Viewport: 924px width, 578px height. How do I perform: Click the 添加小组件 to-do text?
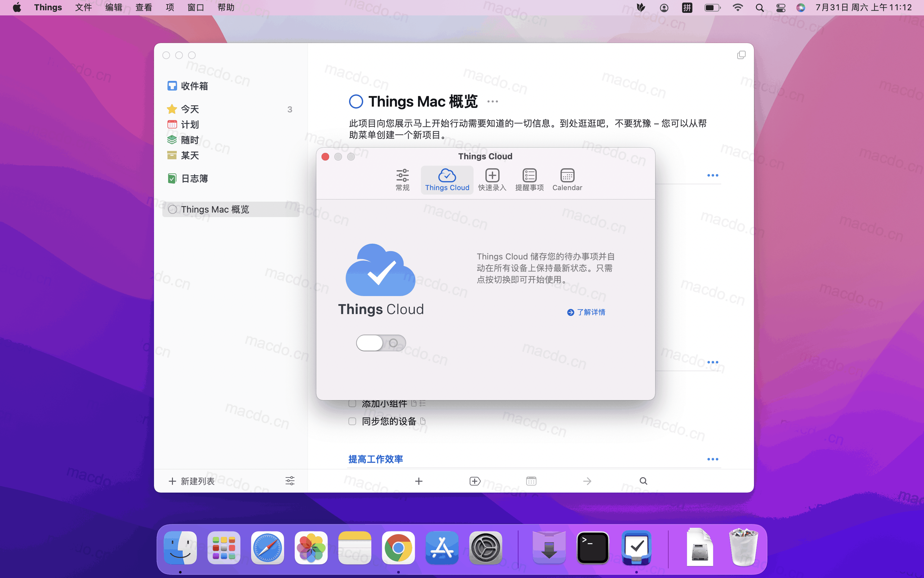tap(384, 404)
